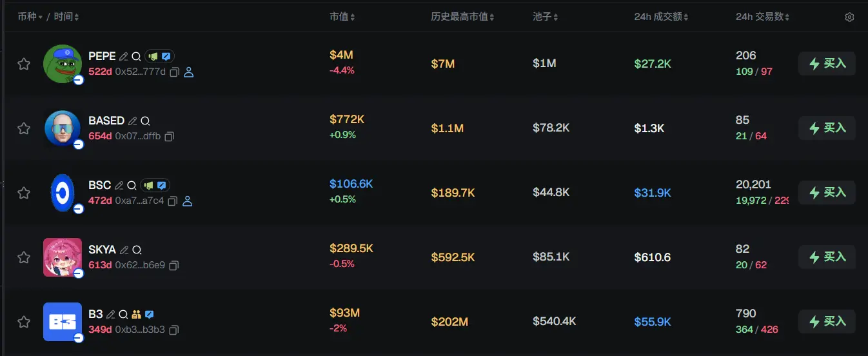
Task: Click the megaphone badge next to PEPE
Action: [x=152, y=57]
